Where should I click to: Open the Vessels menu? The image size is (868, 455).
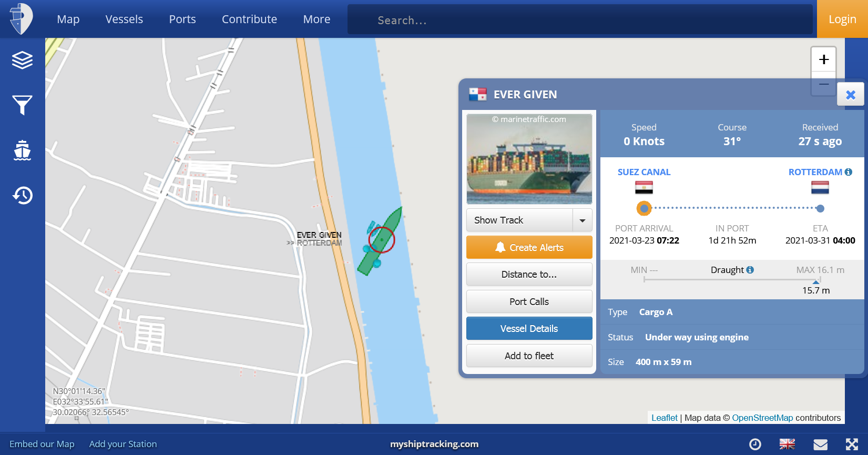pyautogui.click(x=124, y=19)
